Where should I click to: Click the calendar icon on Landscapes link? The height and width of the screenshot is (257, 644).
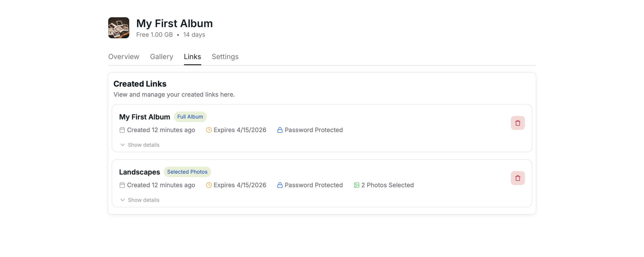[122, 185]
